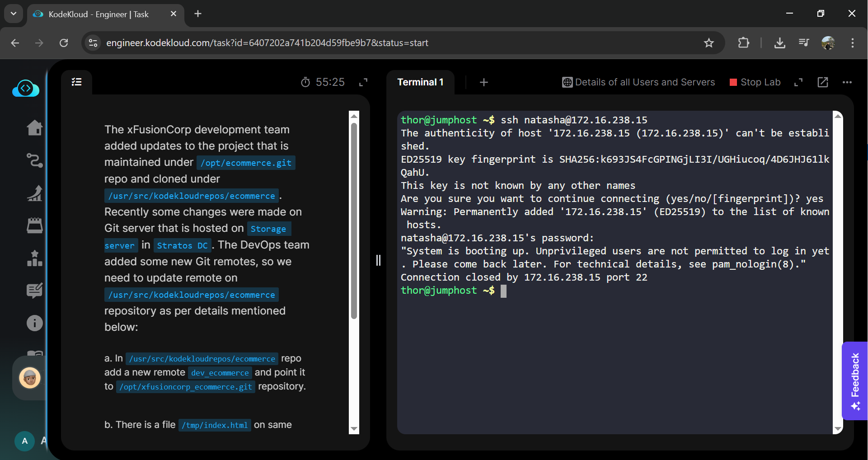Viewport: 868px width, 460px height.
Task: Open terminal in a new window
Action: pyautogui.click(x=823, y=82)
